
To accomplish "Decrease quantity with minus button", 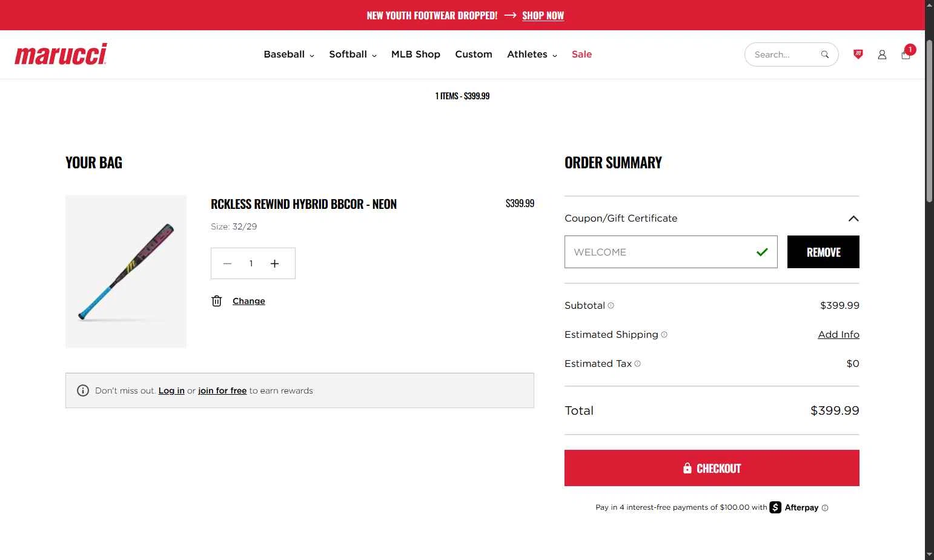I will 227,263.
